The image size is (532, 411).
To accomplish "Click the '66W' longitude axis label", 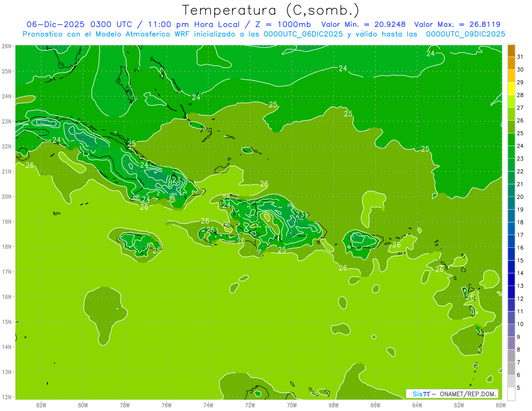I will [376, 405].
